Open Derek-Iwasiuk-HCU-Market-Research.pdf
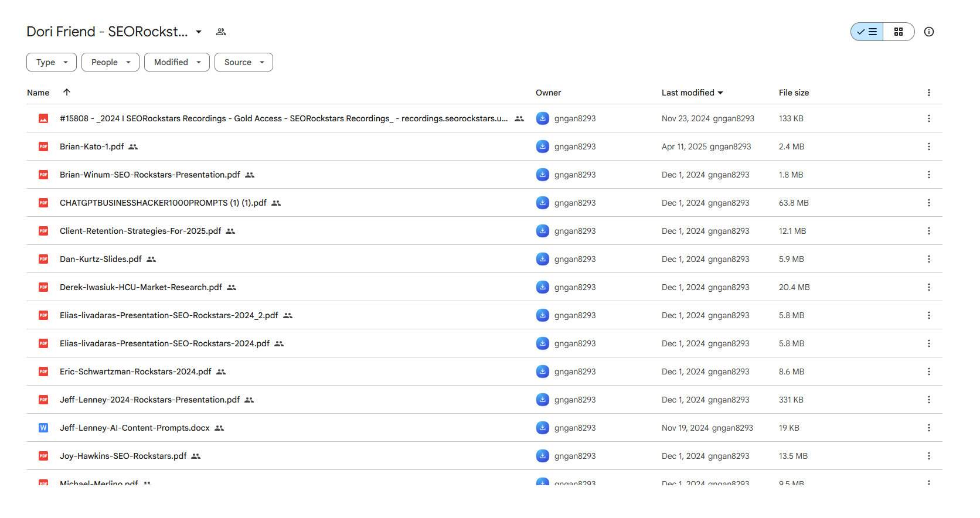The width and height of the screenshot is (980, 518). tap(141, 287)
